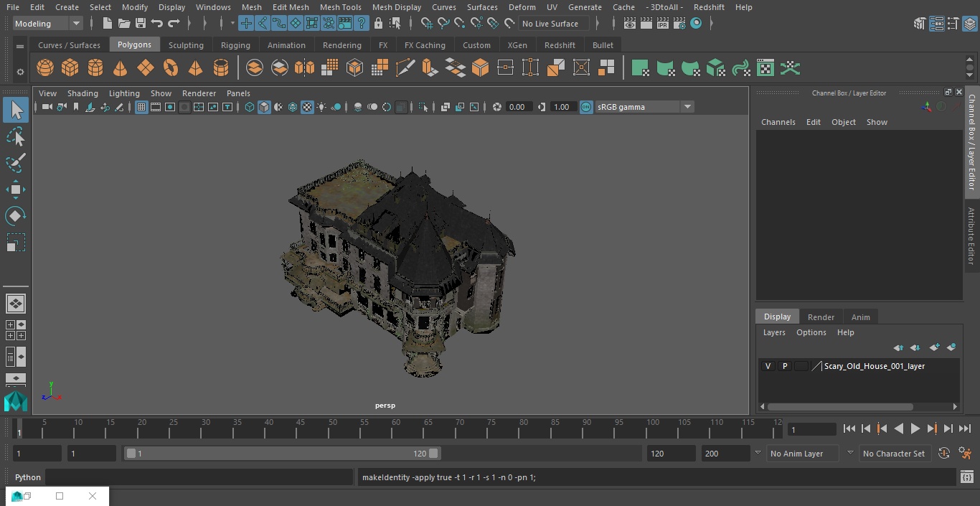Click the Python command line input

[x=199, y=477]
